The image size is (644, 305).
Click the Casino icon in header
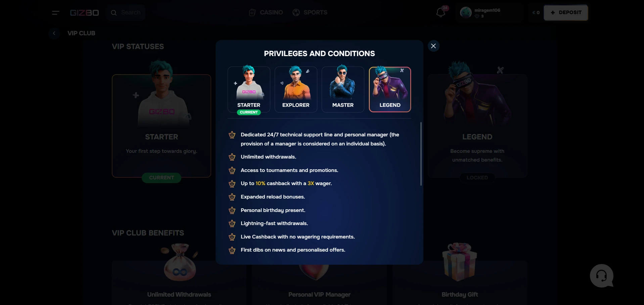point(252,13)
